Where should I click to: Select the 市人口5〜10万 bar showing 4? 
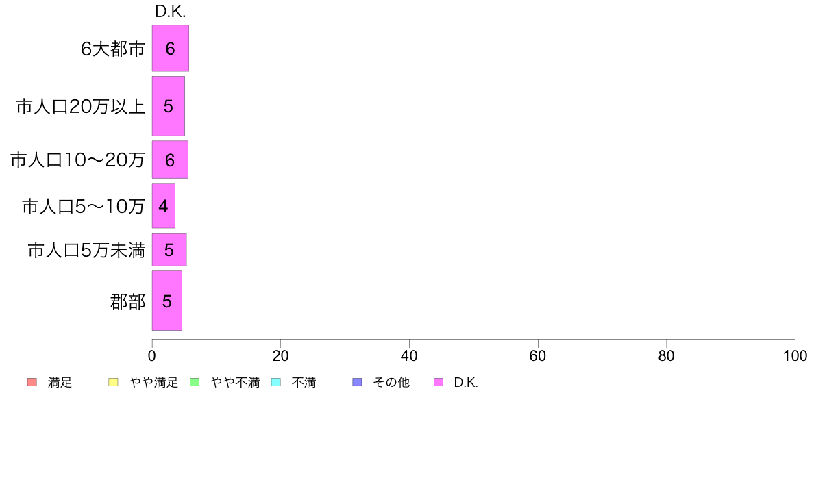164,205
